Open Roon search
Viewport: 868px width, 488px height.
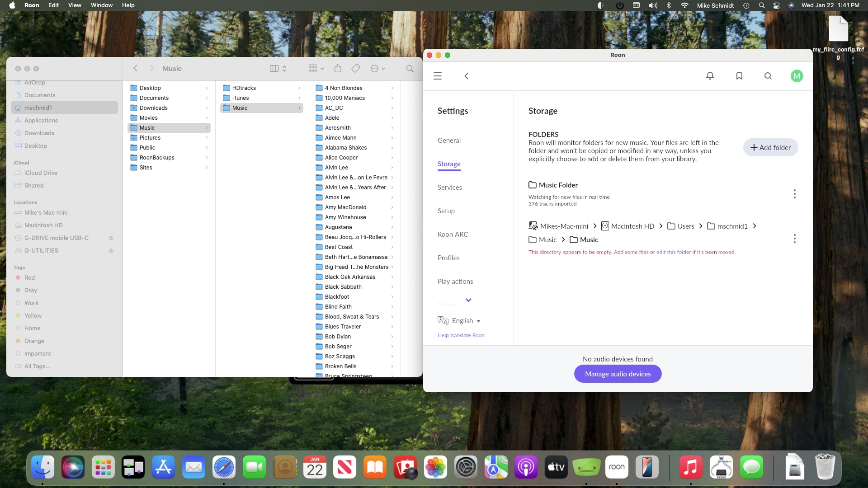tap(768, 75)
